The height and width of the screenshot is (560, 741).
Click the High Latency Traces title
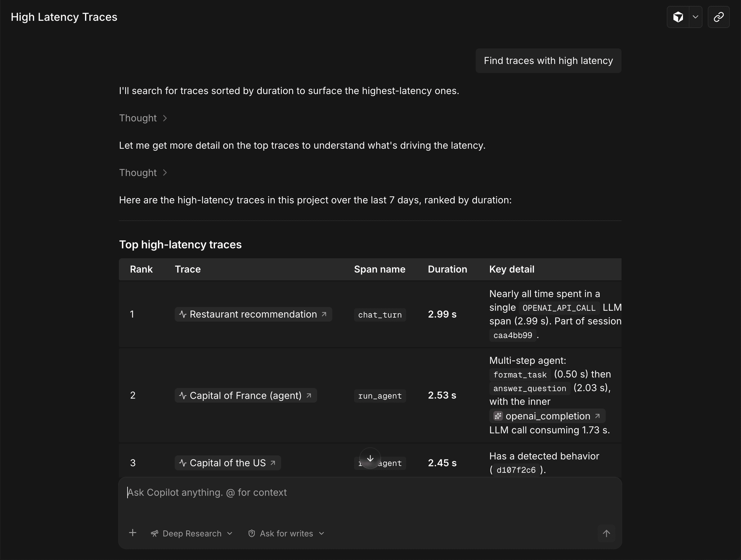(64, 17)
